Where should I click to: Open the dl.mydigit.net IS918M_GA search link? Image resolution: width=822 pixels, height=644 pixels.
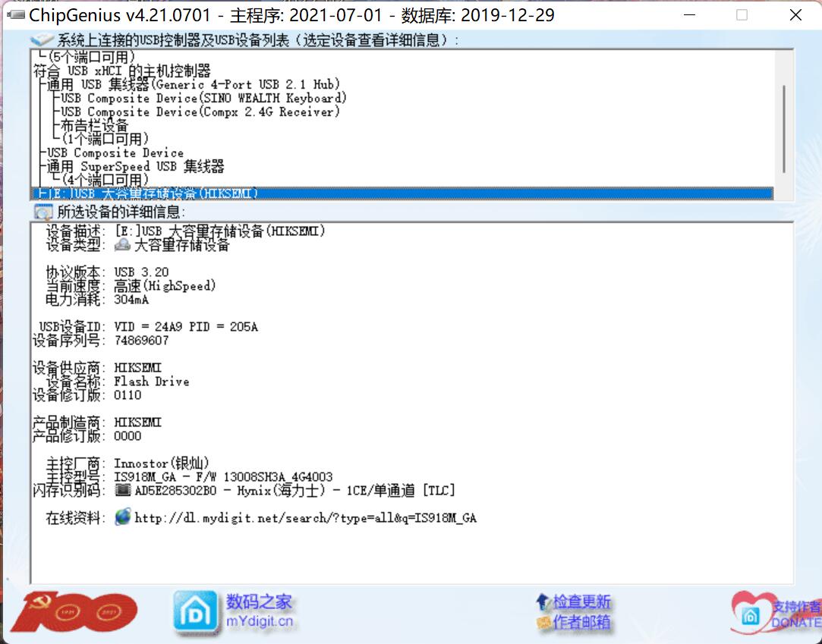tap(306, 518)
